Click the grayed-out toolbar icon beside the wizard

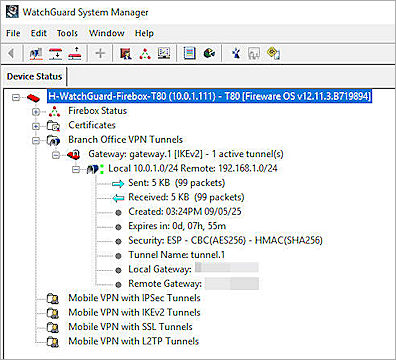pyautogui.click(x=254, y=53)
